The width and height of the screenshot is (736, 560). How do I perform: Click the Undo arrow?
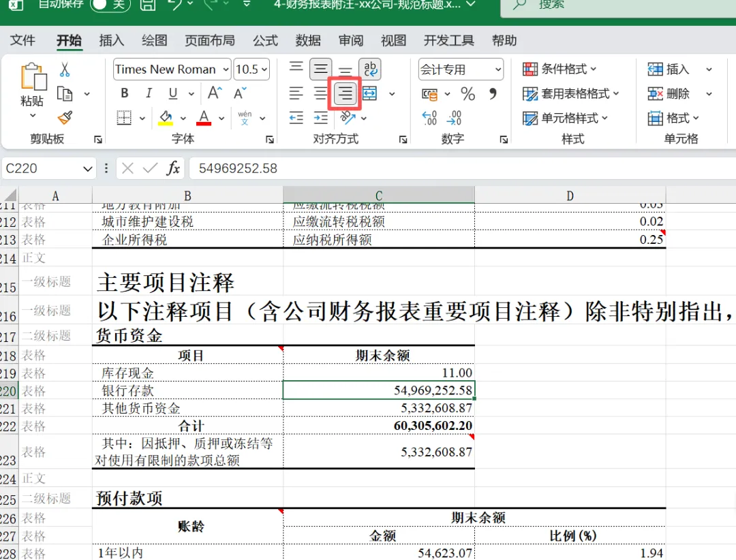(175, 4)
